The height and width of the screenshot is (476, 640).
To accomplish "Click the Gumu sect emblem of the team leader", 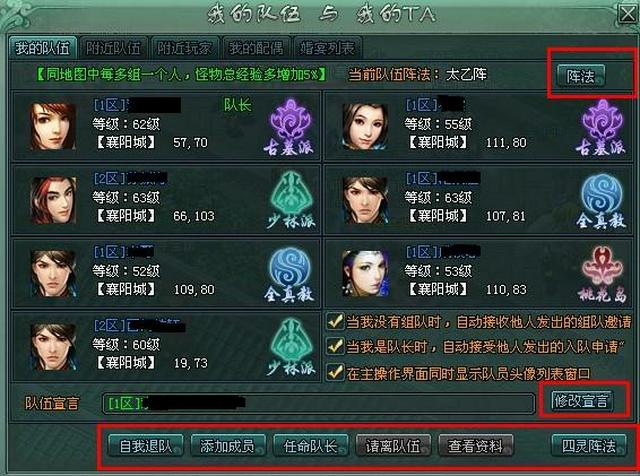I will tap(290, 127).
